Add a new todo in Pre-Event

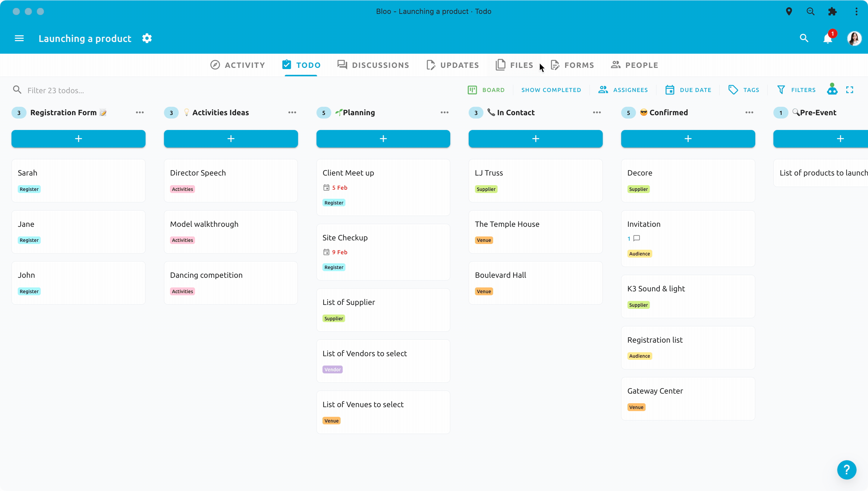tap(821, 139)
